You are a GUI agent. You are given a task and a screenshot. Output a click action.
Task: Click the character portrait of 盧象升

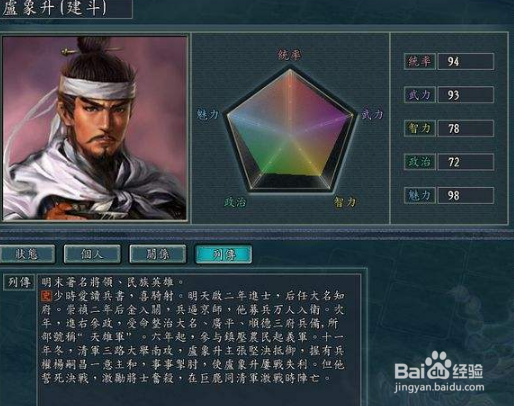click(95, 128)
